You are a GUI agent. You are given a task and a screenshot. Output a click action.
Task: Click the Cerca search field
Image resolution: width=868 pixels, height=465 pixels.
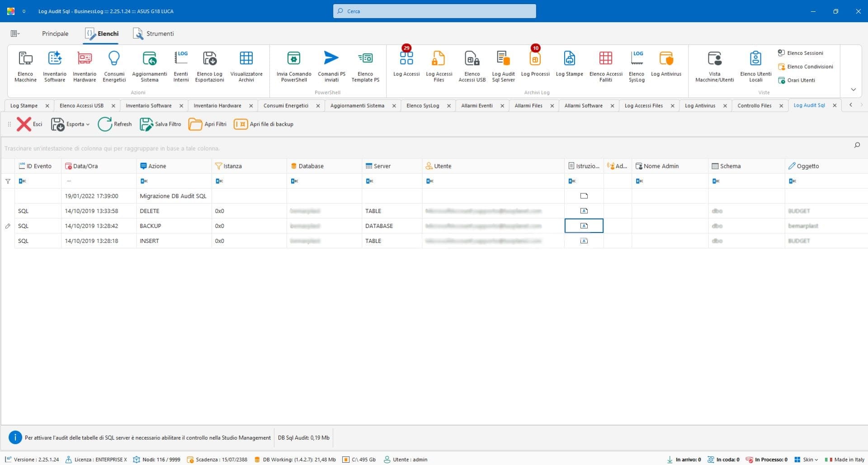pos(434,11)
